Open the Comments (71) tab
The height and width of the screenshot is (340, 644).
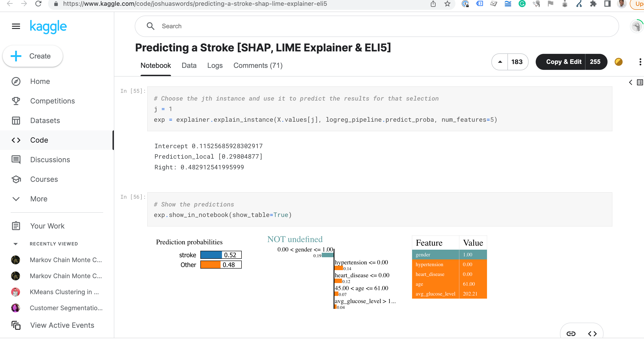(258, 65)
